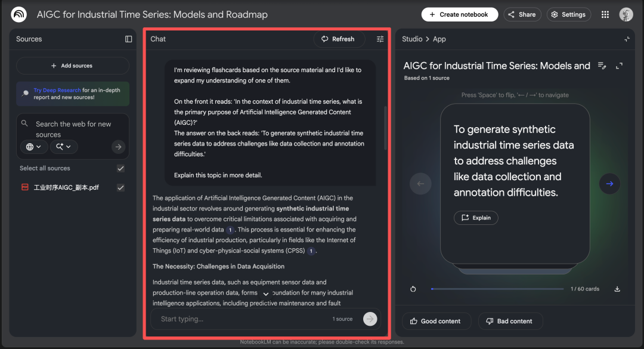Viewport: 644px width, 349px height.
Task: Click the Create notebook button
Action: 459,14
